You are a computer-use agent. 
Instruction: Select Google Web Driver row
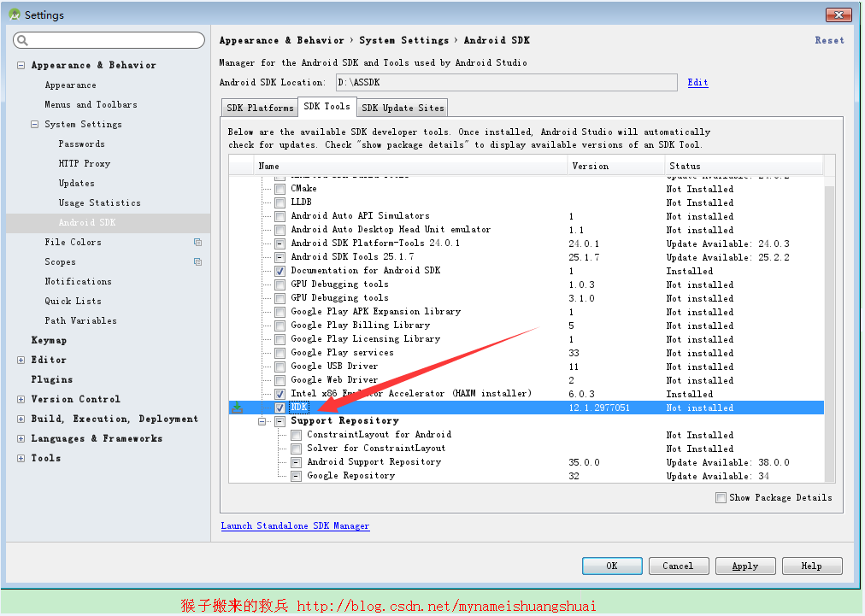click(x=527, y=380)
